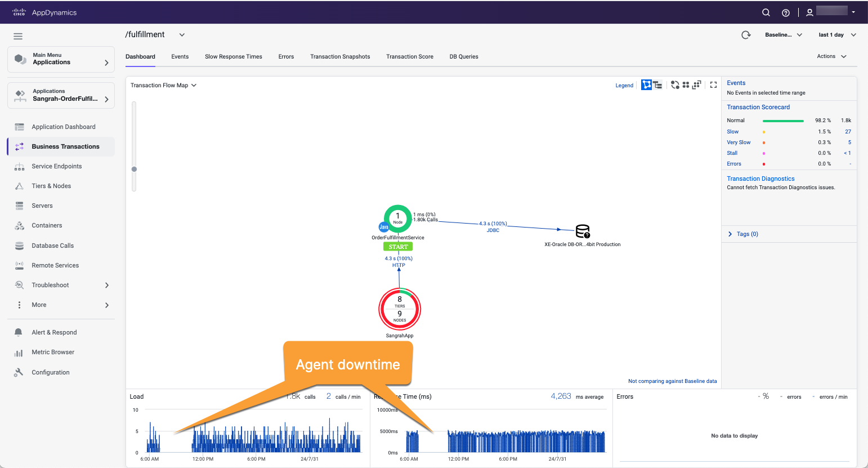Image resolution: width=868 pixels, height=468 pixels.
Task: Expand the Main Menu Applications selector
Action: tap(61, 59)
